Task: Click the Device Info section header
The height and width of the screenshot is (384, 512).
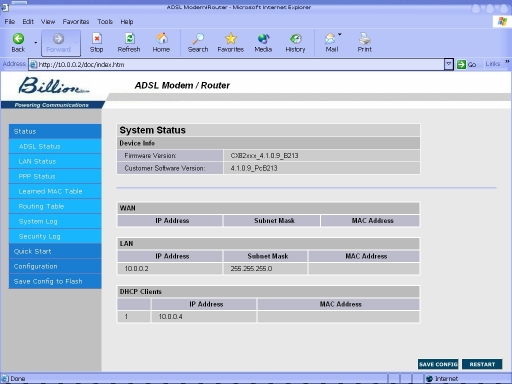Action: 137,143
